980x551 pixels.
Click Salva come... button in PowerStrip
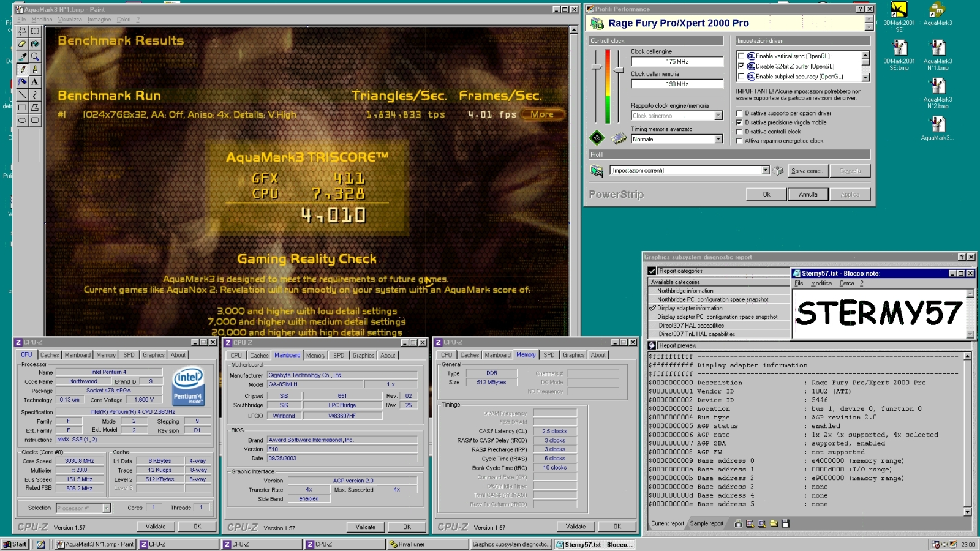pyautogui.click(x=807, y=171)
